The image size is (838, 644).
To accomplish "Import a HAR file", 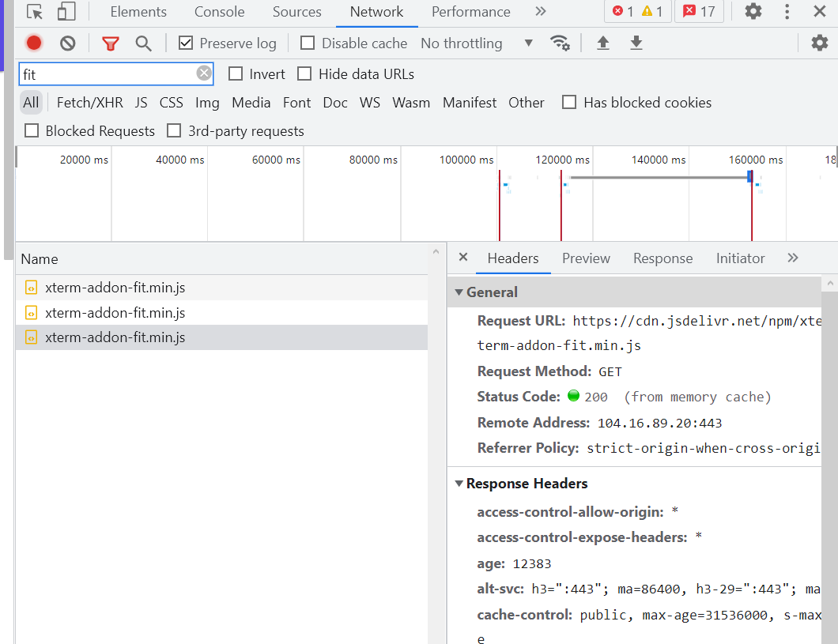I will [x=602, y=43].
